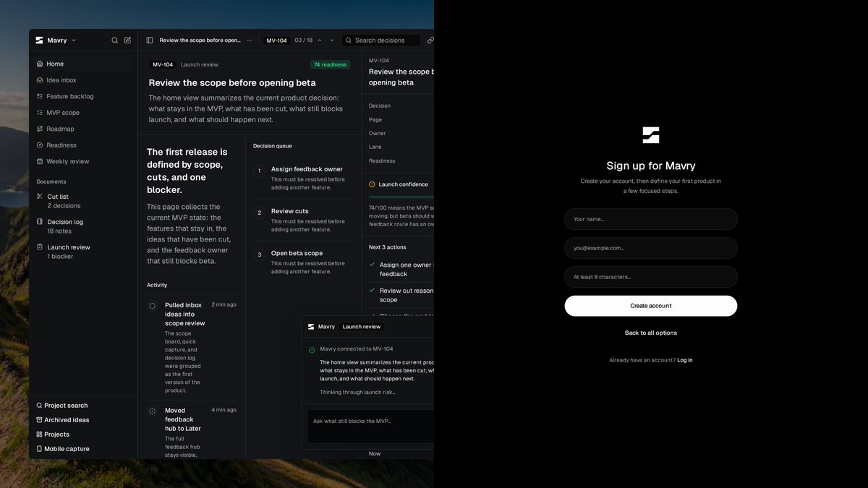This screenshot has width=868, height=488.
Task: Click the green 74 readiness badge
Action: [x=330, y=64]
